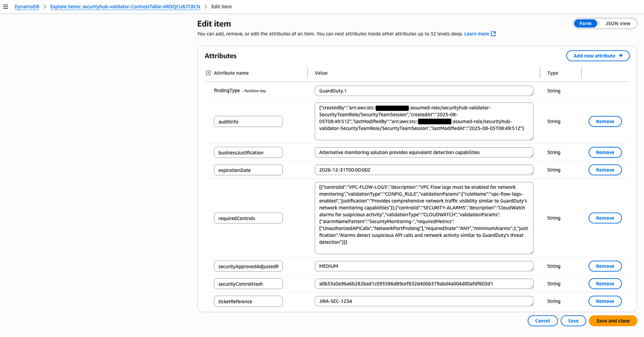Viewport: 644px width, 337px height.
Task: Remove the ticketReference attribute
Action: 605,301
